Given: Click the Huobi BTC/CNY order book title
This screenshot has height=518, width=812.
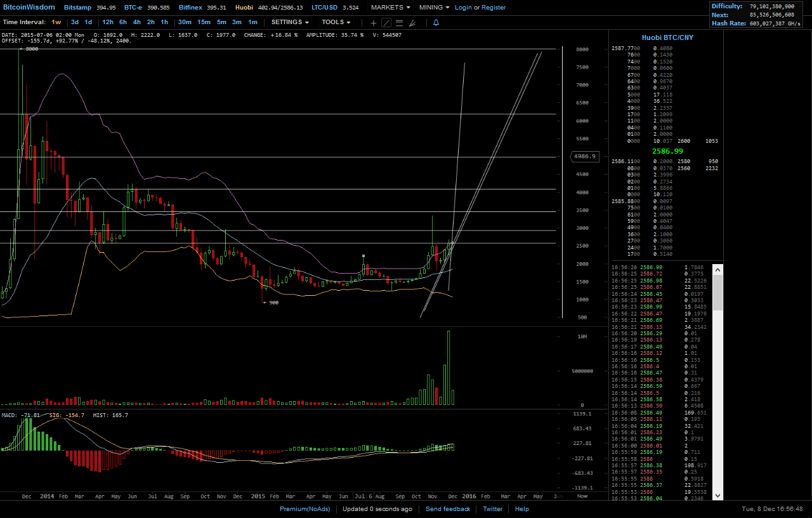Looking at the screenshot, I should point(667,38).
